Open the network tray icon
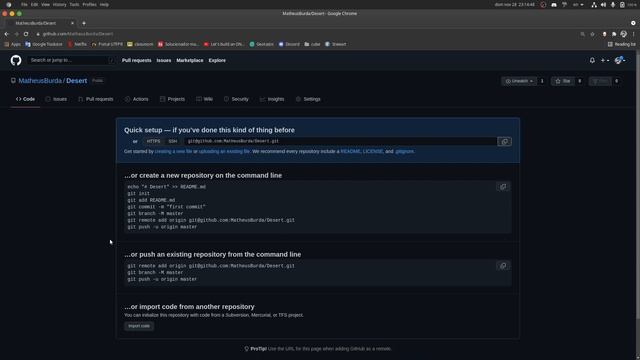The width and height of the screenshot is (640, 360). point(594,4)
